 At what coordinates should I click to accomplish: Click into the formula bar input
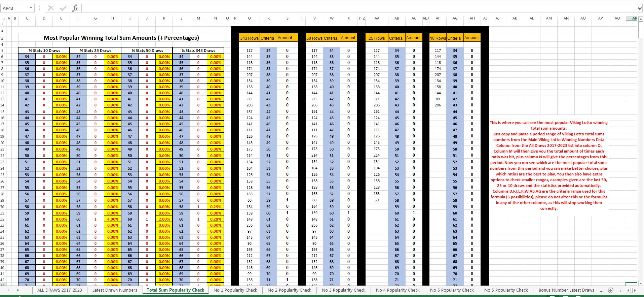(359, 8)
